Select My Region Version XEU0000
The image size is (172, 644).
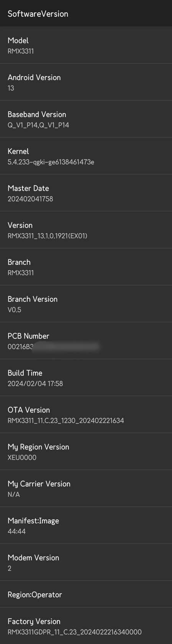(86, 451)
